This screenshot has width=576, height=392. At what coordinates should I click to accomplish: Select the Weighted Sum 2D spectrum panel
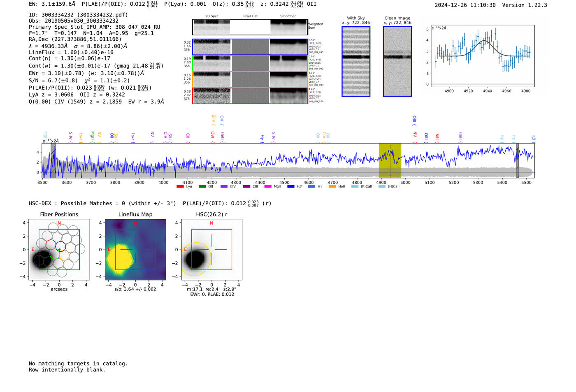click(250, 27)
